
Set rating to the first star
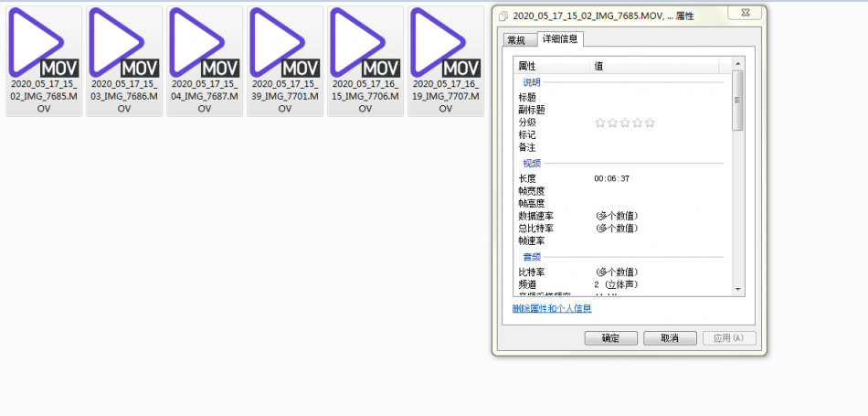coord(600,123)
